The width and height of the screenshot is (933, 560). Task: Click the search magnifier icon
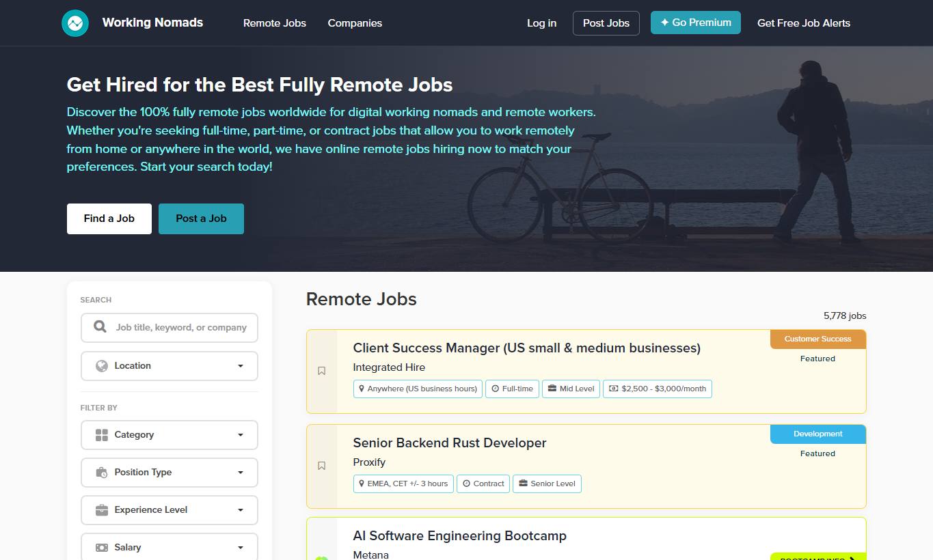click(x=100, y=327)
